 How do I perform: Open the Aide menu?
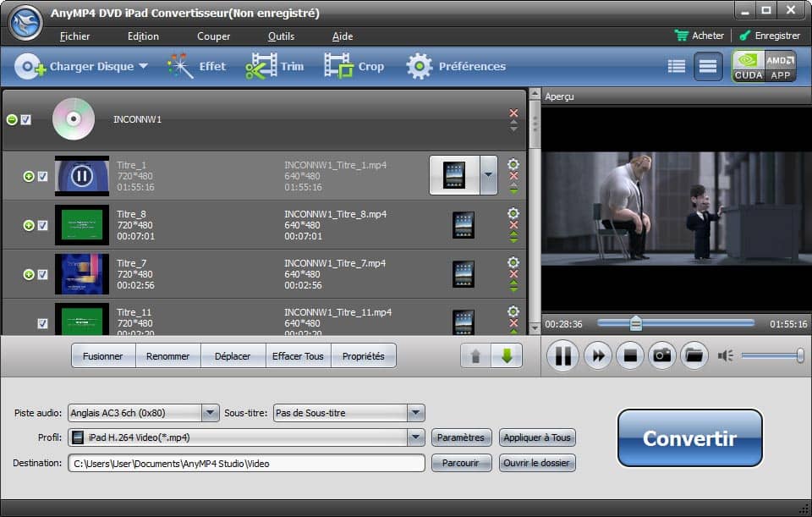pyautogui.click(x=343, y=36)
